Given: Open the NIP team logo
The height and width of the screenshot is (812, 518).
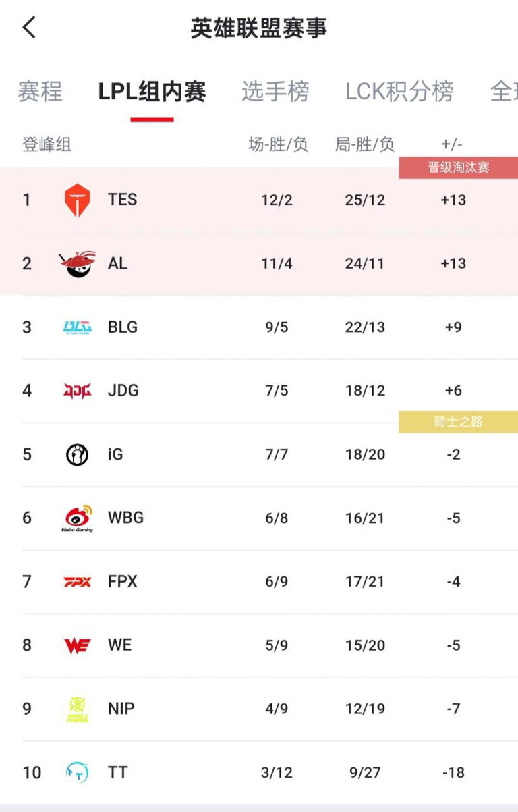Looking at the screenshot, I should [x=77, y=709].
